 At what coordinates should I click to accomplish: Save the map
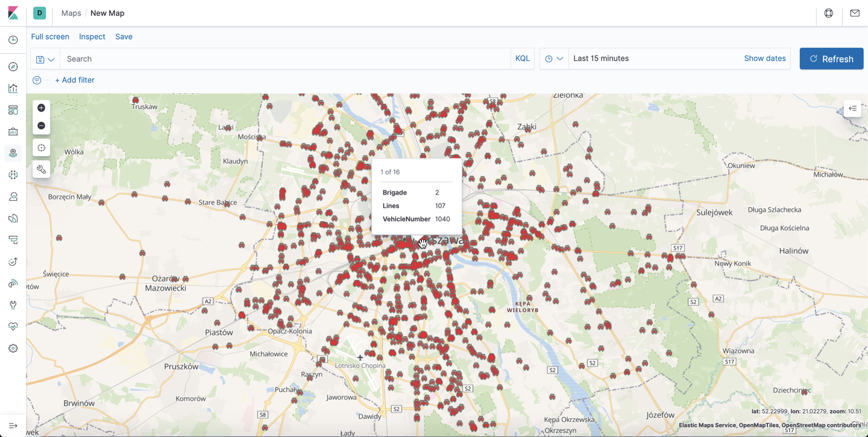tap(124, 37)
